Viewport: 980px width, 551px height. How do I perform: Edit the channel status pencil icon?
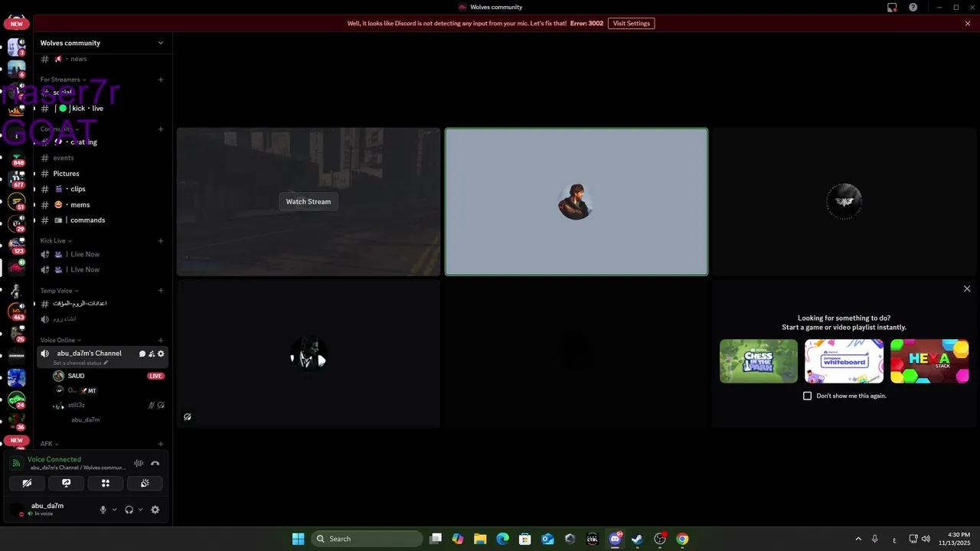tap(106, 363)
